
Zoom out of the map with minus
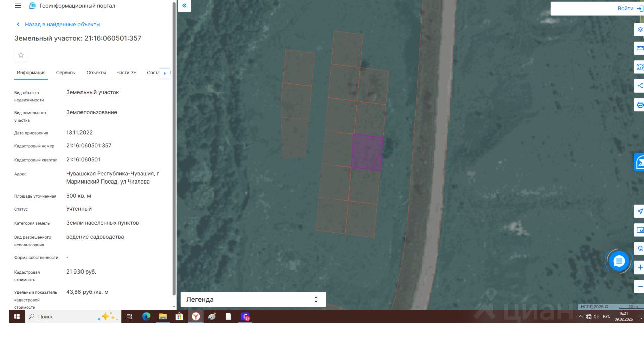coord(639,287)
